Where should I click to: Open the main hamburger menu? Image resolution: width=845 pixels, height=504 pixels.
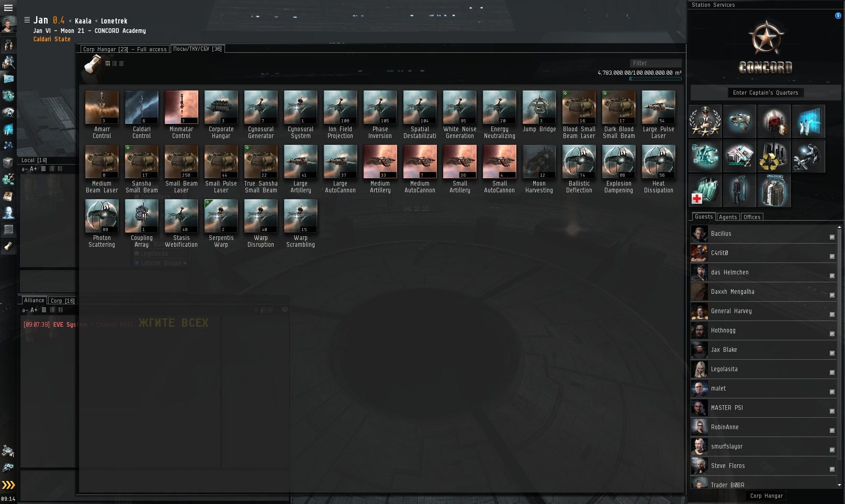pyautogui.click(x=8, y=8)
